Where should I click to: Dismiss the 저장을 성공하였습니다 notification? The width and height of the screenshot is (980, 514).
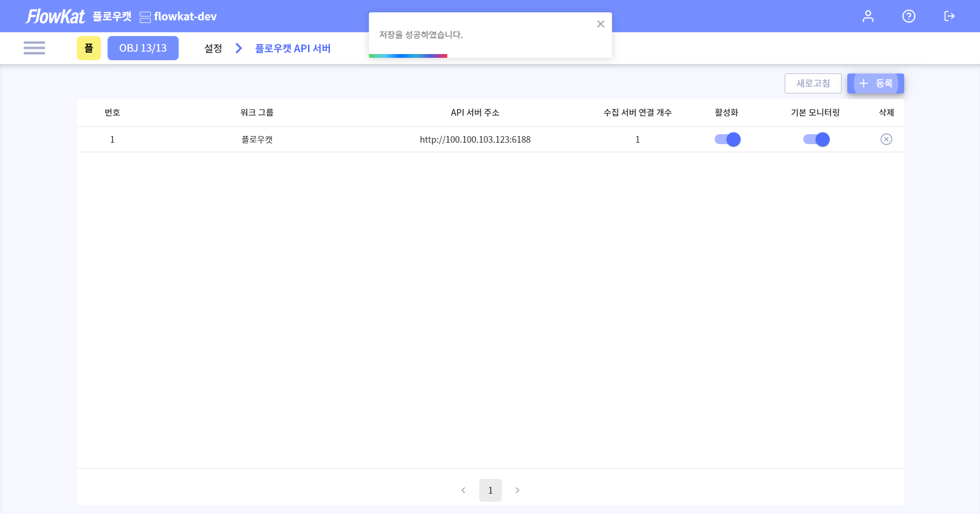pos(600,24)
